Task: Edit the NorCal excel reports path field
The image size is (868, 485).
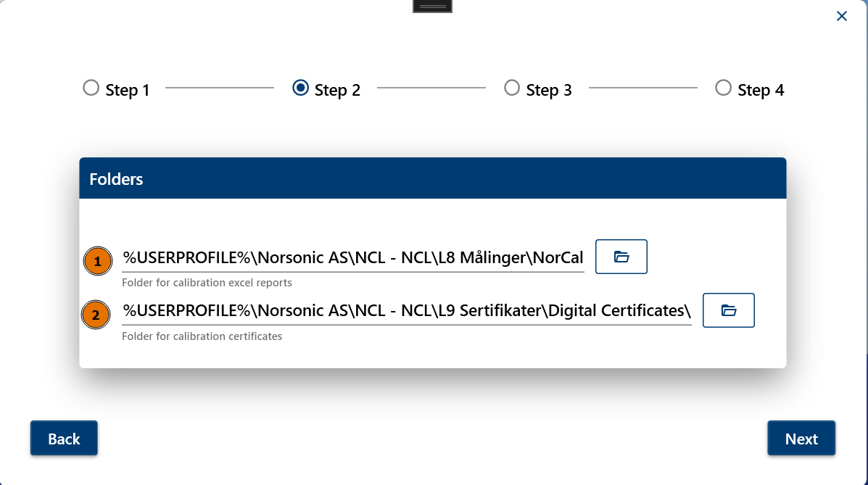Action: point(352,257)
